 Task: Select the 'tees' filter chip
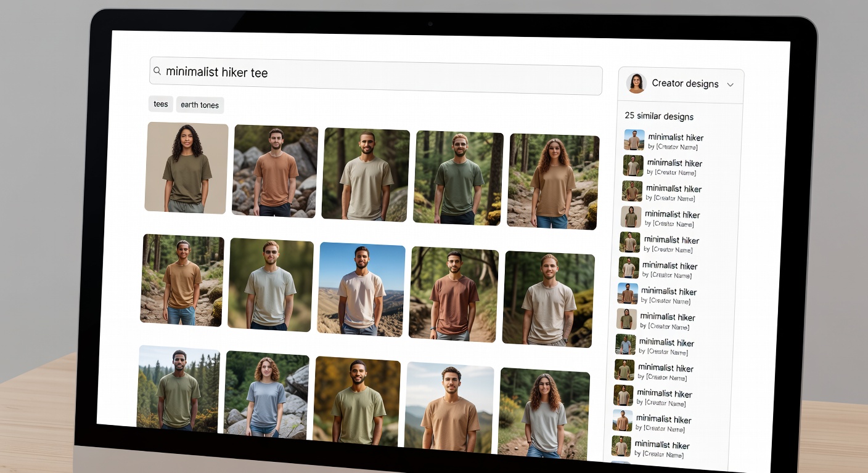[161, 104]
